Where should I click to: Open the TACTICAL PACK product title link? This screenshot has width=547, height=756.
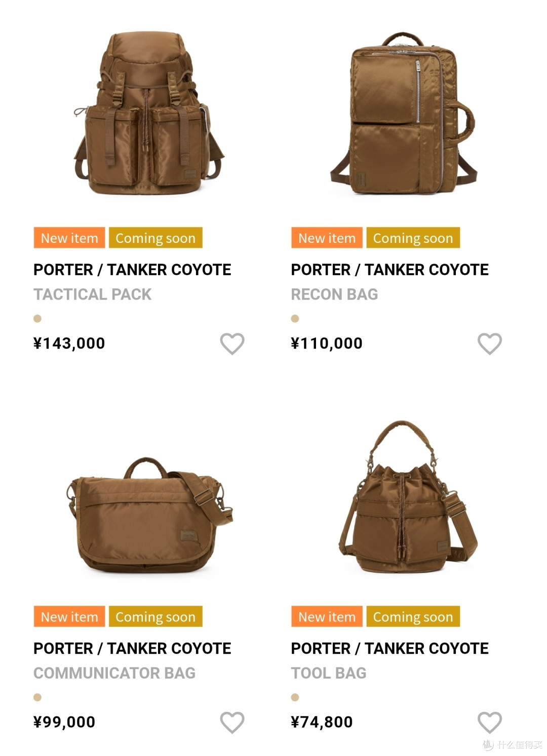click(92, 295)
